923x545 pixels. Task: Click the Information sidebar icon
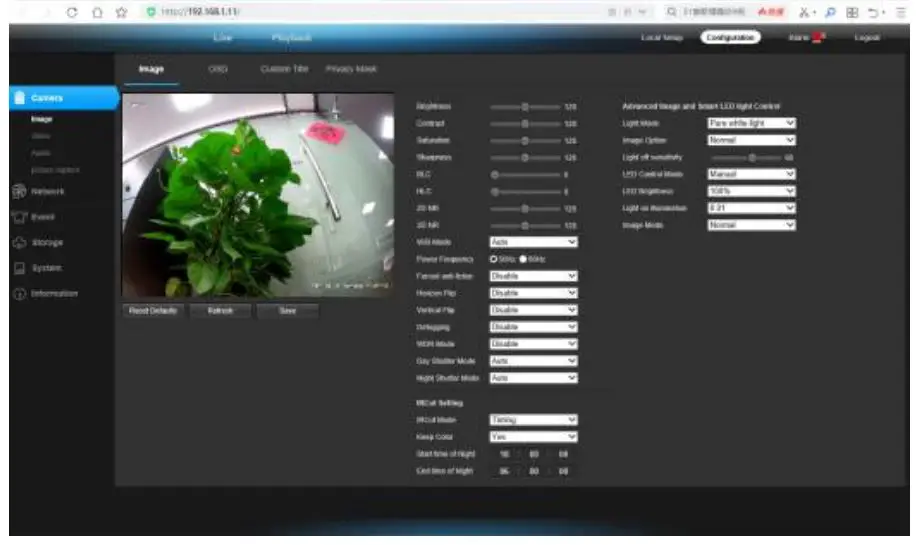[x=19, y=294]
